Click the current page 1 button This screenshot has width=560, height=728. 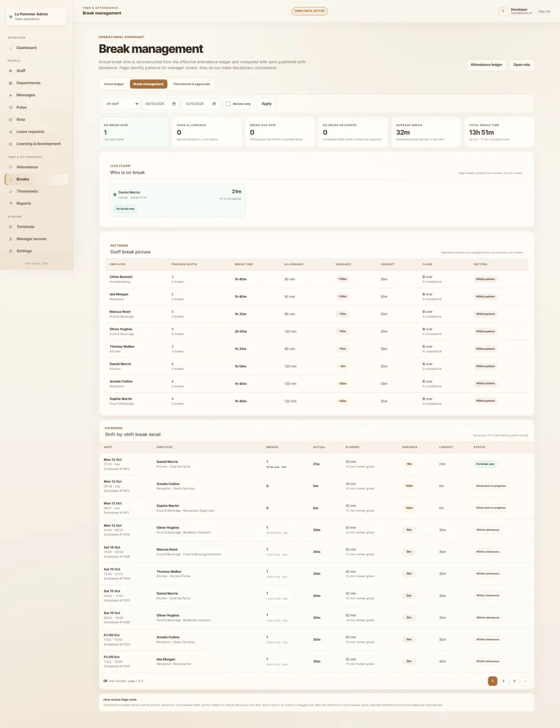click(x=492, y=681)
